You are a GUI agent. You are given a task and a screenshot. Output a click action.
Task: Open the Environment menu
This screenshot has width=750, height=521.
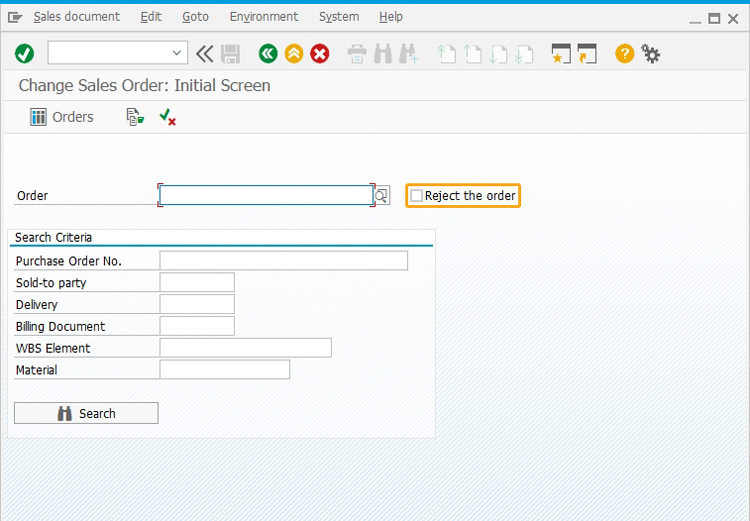(264, 17)
